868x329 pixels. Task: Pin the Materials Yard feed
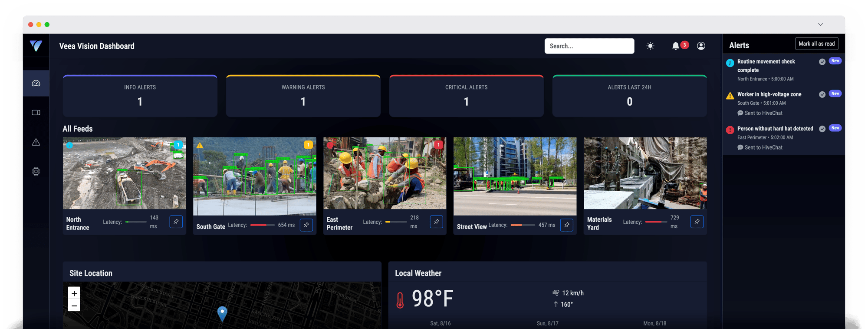click(x=697, y=222)
